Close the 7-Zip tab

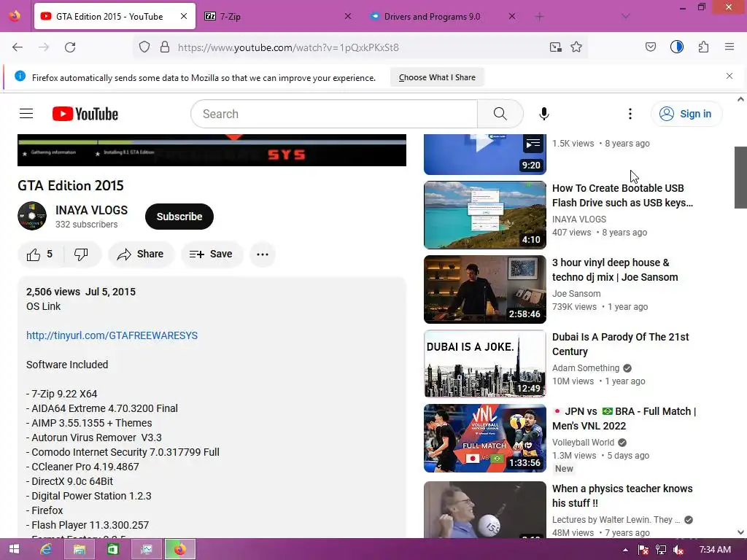(348, 16)
